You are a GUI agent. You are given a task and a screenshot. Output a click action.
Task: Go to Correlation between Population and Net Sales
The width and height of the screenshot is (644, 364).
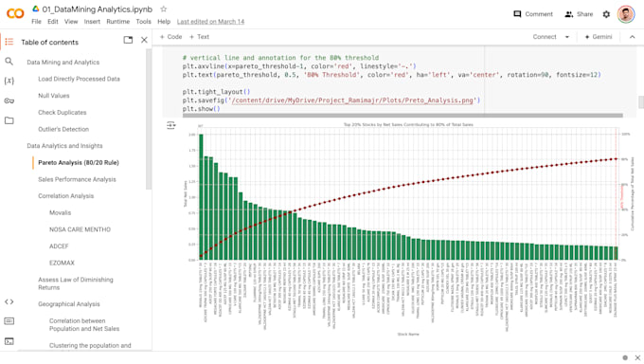point(84,325)
